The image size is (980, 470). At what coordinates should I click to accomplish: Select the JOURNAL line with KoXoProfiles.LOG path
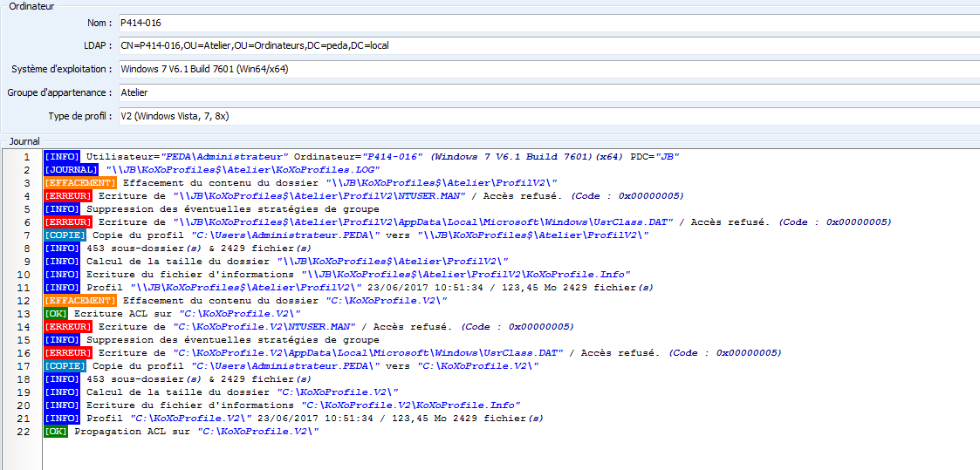(212, 170)
